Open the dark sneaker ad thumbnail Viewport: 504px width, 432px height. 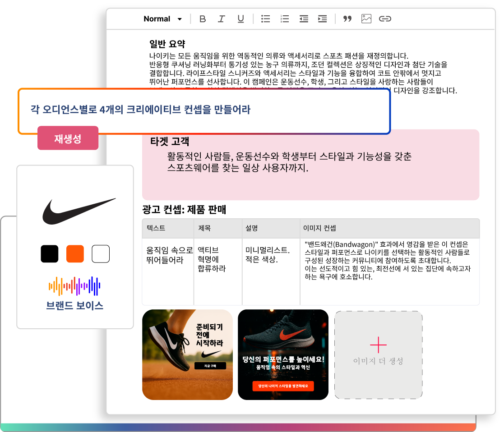click(x=283, y=354)
